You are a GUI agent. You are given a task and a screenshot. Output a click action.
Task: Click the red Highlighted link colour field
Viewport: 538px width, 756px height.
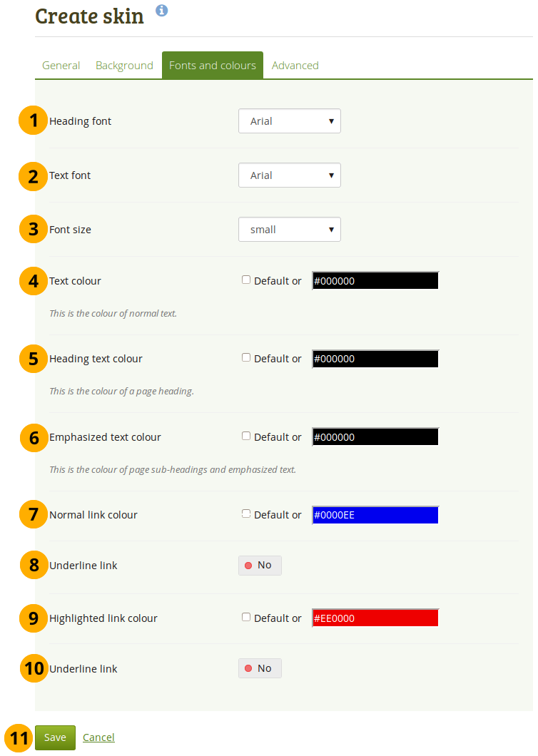click(375, 618)
